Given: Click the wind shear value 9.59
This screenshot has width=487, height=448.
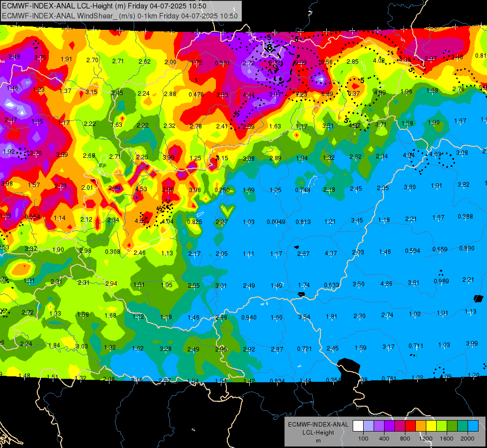Looking at the screenshot, I should tap(300, 63).
